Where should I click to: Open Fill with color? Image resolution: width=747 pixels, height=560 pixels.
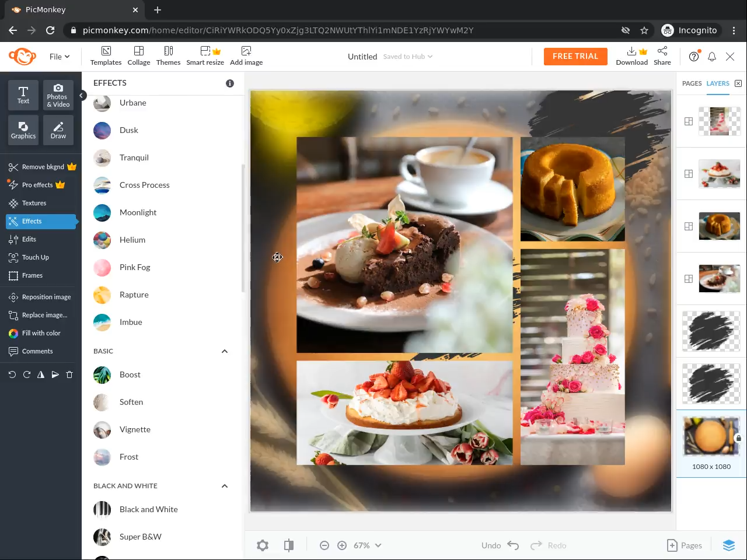34,333
